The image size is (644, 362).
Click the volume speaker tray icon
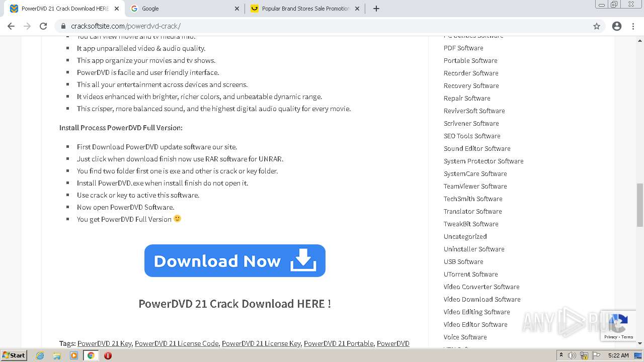[572, 355]
